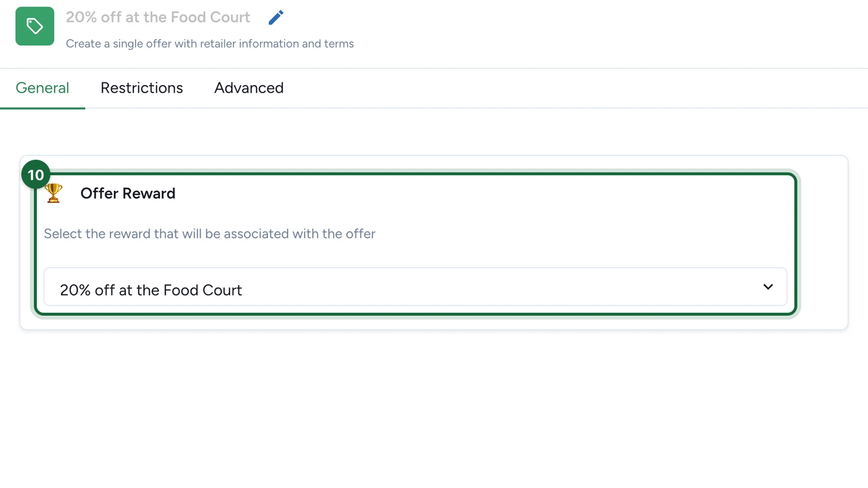This screenshot has height=488, width=868.
Task: Click the Create a single offer subtitle text
Action: [x=210, y=43]
